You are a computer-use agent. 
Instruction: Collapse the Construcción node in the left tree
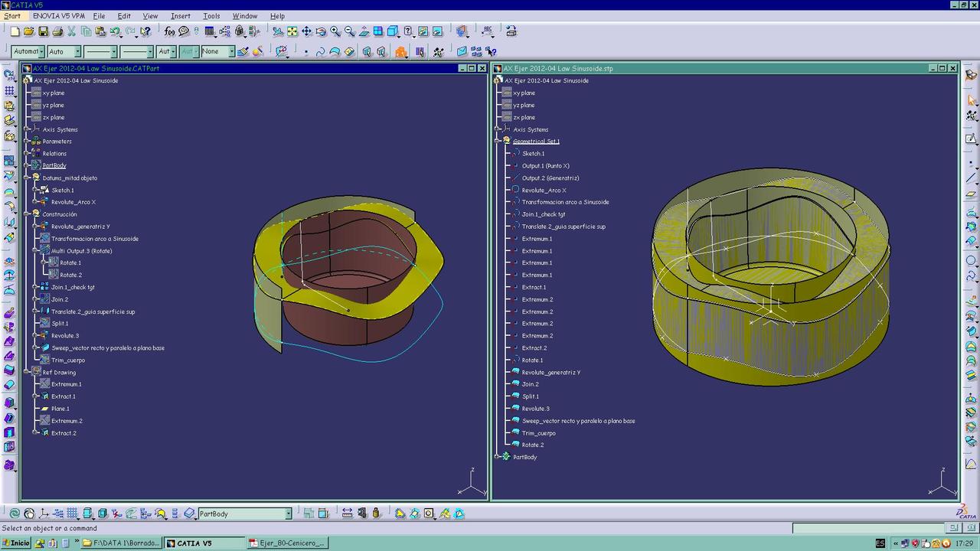28,214
